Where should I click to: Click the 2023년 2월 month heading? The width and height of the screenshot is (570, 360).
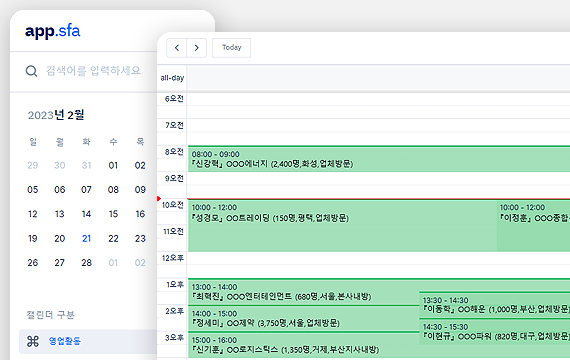click(56, 115)
